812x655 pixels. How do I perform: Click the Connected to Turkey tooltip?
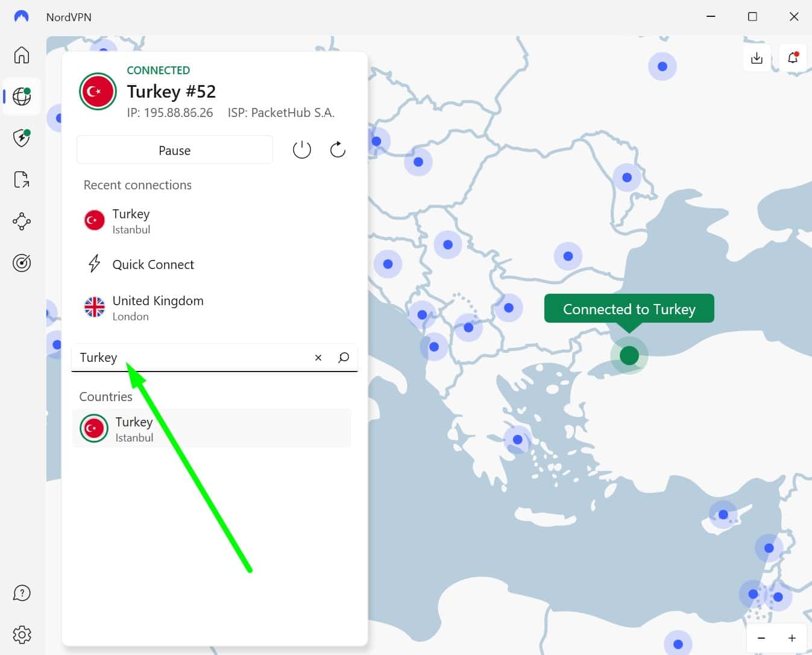629,309
